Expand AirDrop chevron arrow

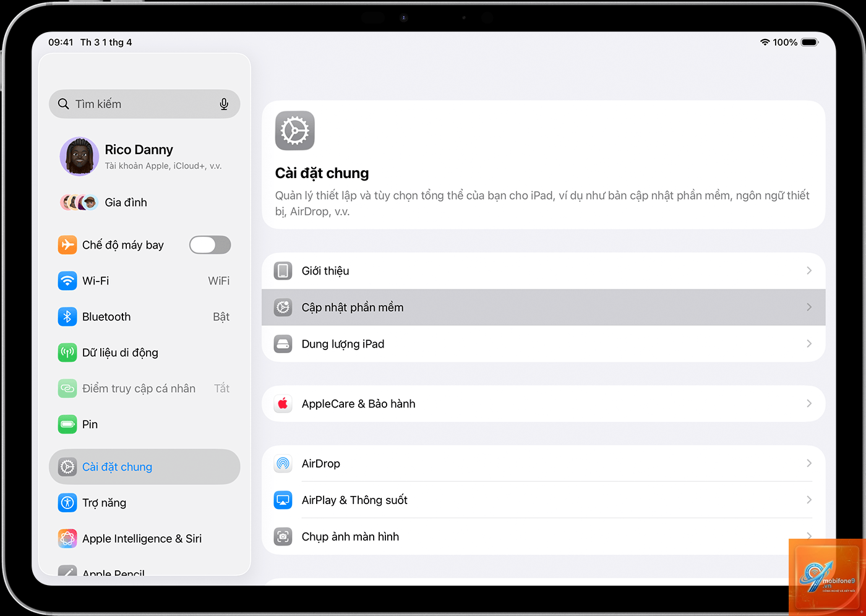click(809, 464)
